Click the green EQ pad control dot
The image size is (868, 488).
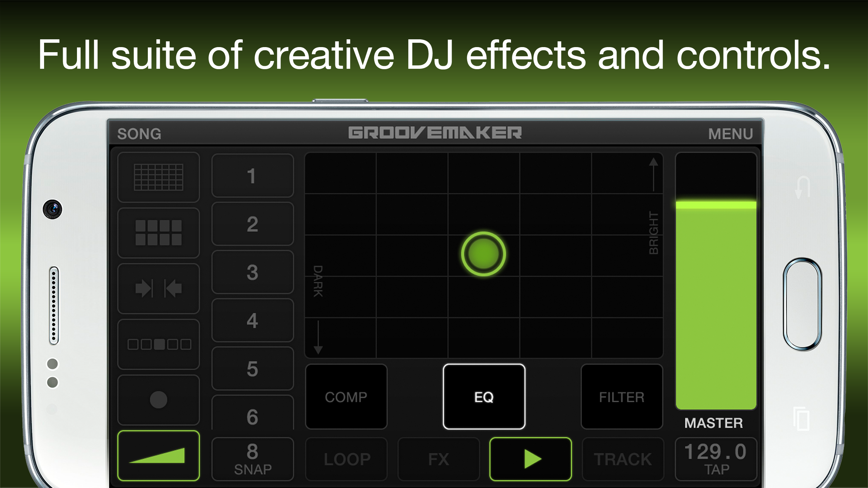484,254
